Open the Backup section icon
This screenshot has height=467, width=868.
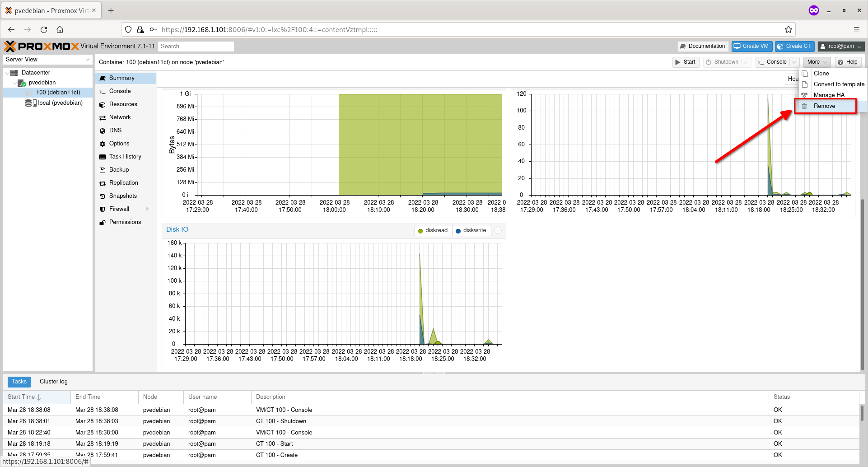coord(103,169)
